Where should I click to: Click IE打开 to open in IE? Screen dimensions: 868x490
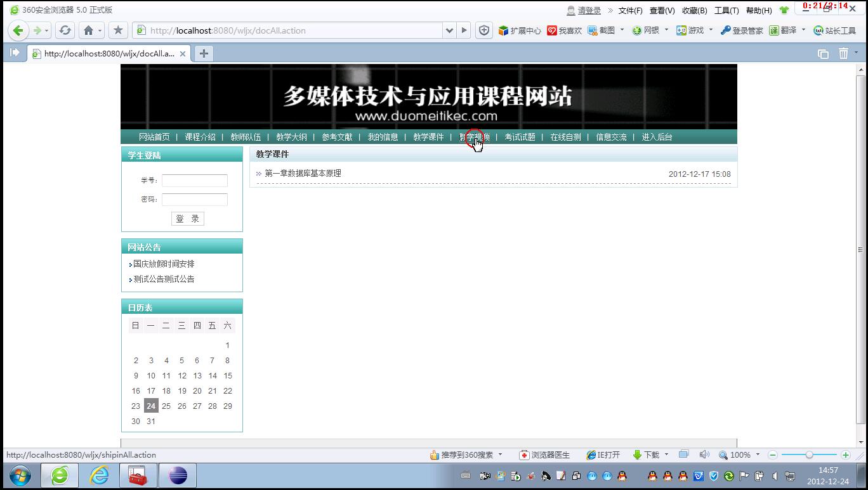[603, 455]
